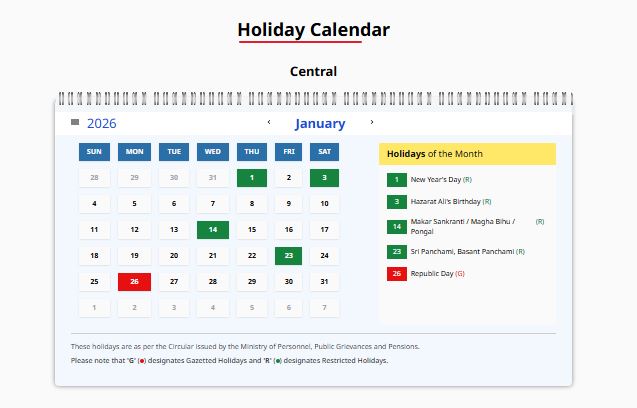Click the SAT weekday header

324,152
